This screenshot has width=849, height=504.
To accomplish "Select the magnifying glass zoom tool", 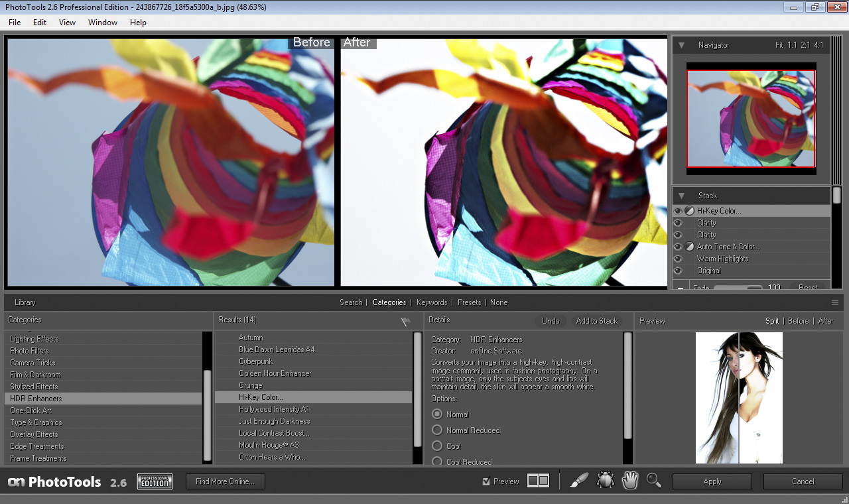I will (654, 481).
